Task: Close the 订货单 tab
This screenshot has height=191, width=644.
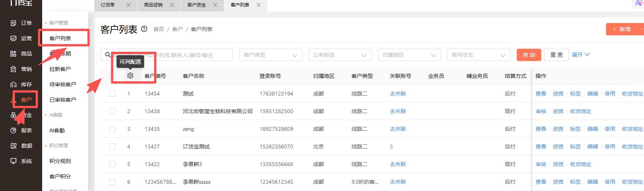Action: 128,5
